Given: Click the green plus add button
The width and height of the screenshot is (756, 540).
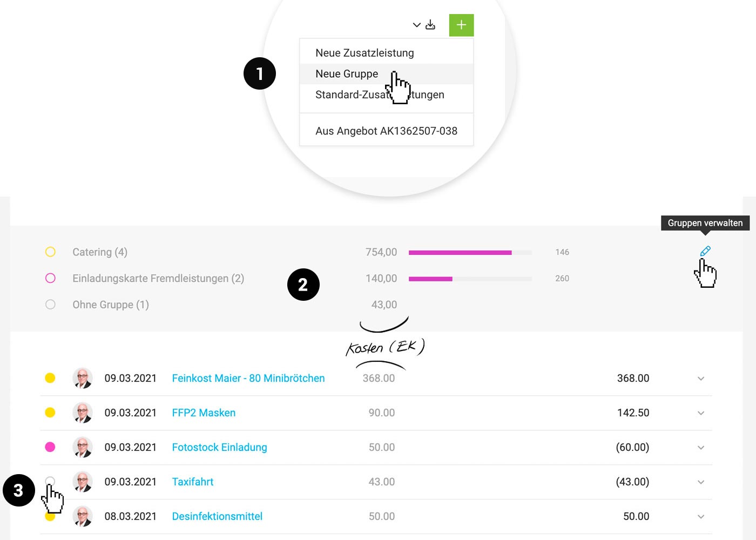Looking at the screenshot, I should [x=461, y=25].
